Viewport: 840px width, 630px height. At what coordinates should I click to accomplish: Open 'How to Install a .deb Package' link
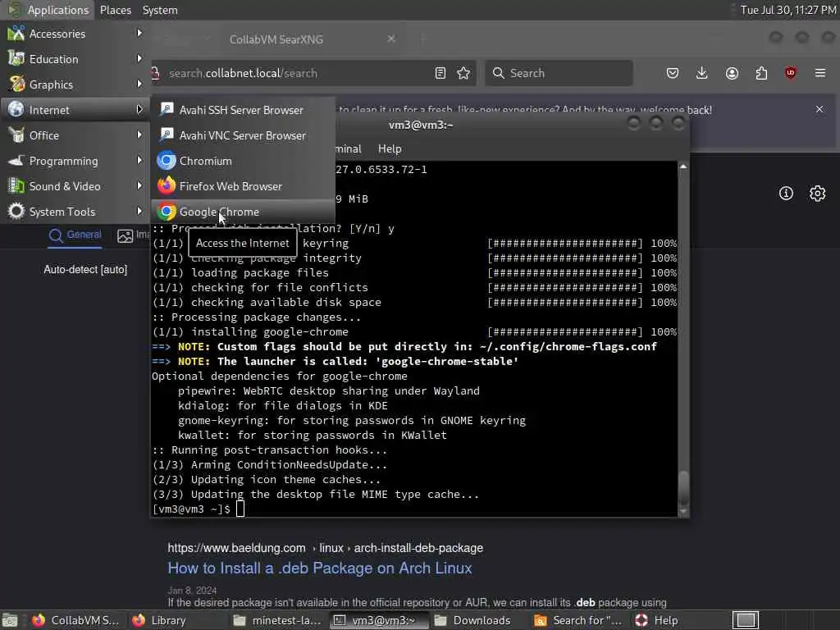[319, 568]
